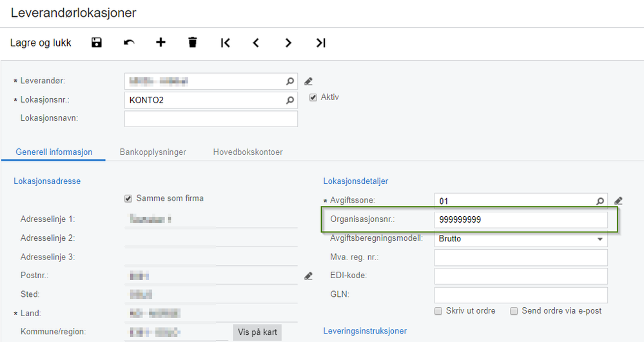Viewport: 644px width, 342px height.
Task: Click the Adresselinje 2 field
Action: point(211,238)
